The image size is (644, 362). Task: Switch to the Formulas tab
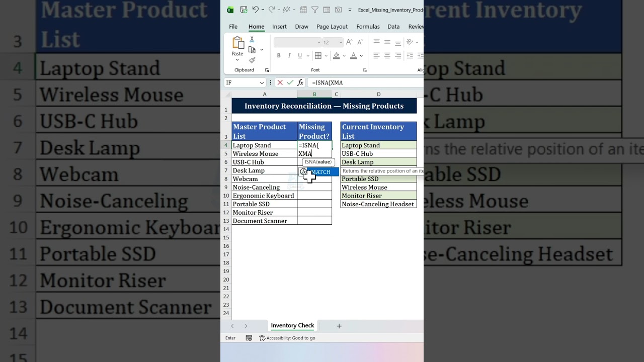click(368, 27)
